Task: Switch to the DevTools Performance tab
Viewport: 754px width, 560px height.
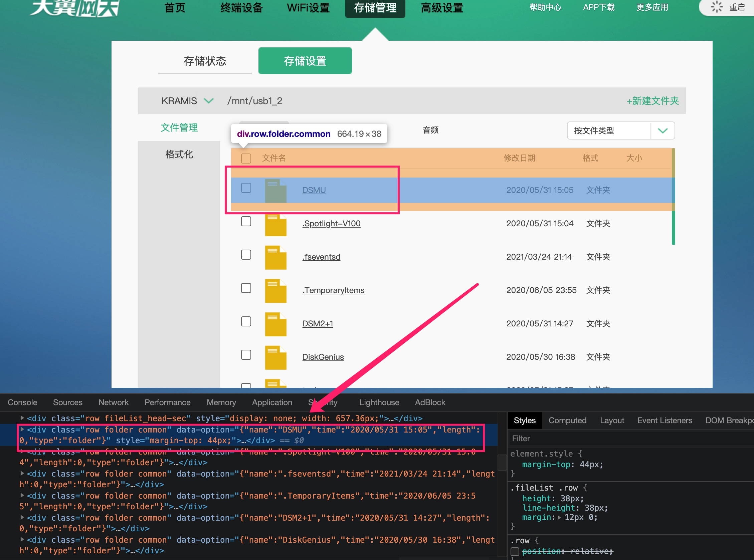Action: pos(168,402)
